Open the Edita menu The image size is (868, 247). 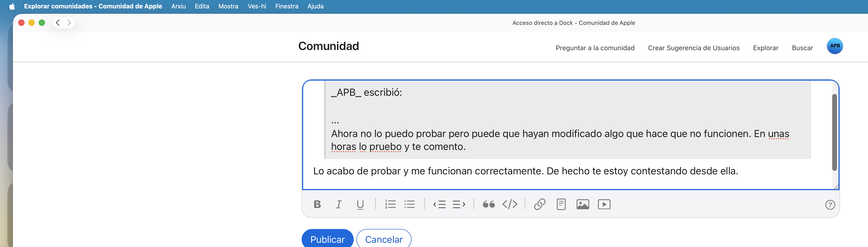pyautogui.click(x=202, y=6)
